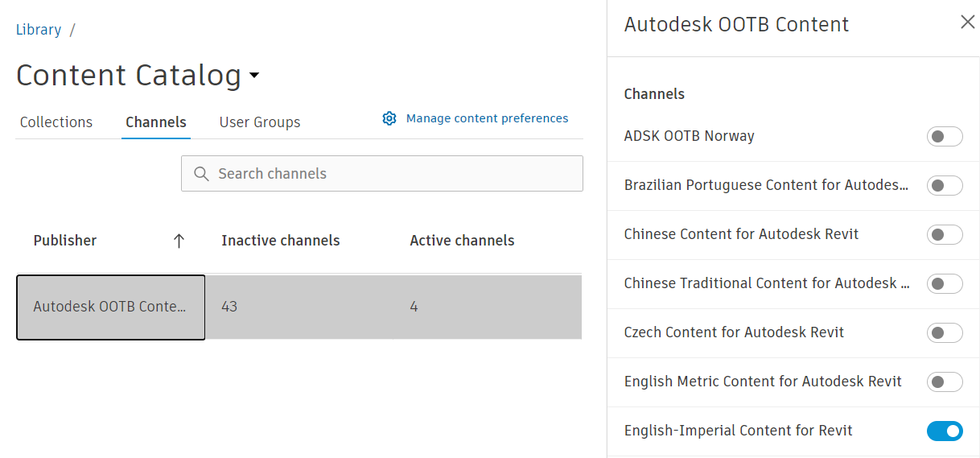Disable English-Imperial Content for Revit
Viewport: 980px width, 458px height.
[x=945, y=431]
